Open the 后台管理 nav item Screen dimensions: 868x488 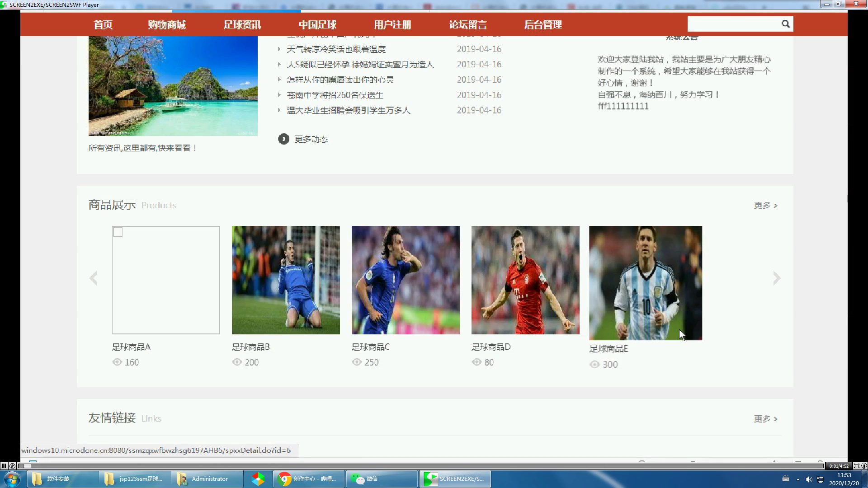coord(543,25)
